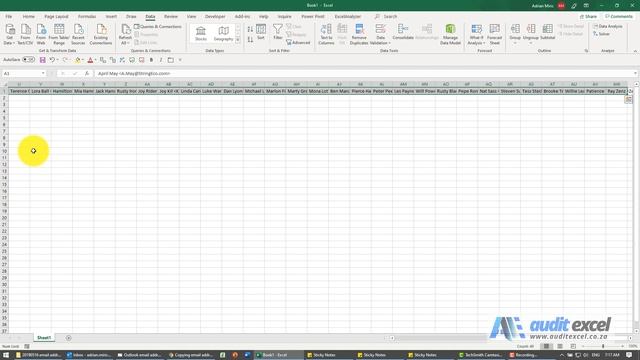Import data From Text/CSV
The height and width of the screenshot is (360, 640).
(x=25, y=34)
